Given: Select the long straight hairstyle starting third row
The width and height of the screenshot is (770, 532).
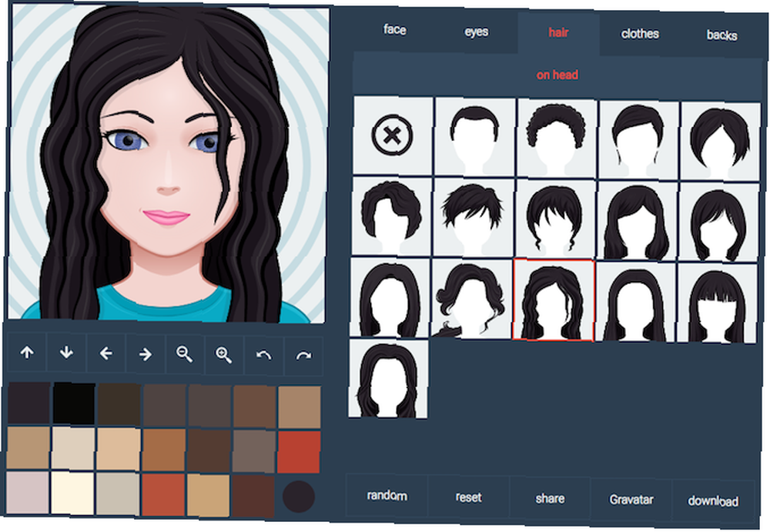Looking at the screenshot, I should tap(390, 296).
